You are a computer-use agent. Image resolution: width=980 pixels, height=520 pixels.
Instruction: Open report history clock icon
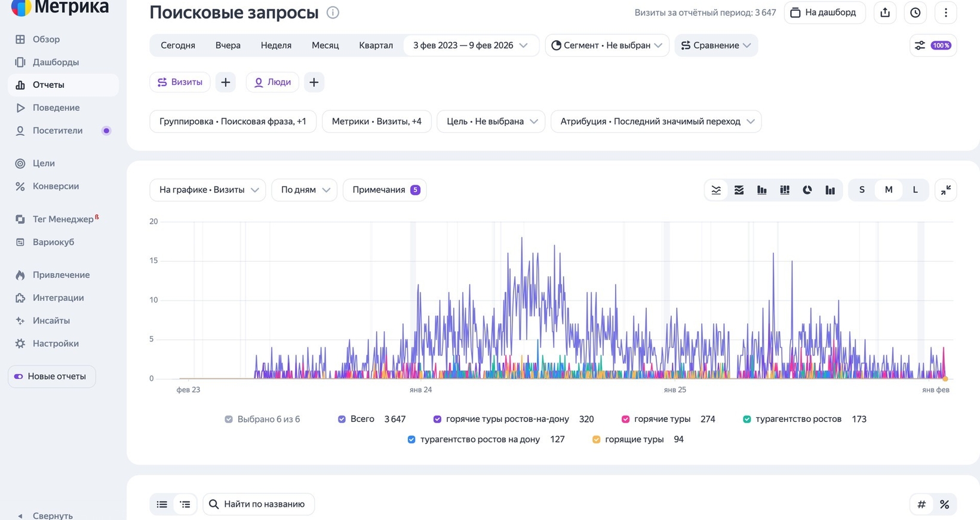coord(915,13)
